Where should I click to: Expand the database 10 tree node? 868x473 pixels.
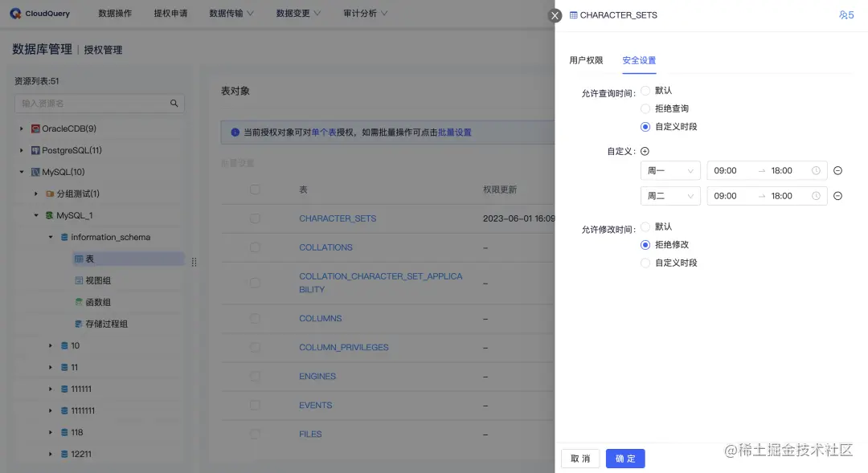click(51, 346)
